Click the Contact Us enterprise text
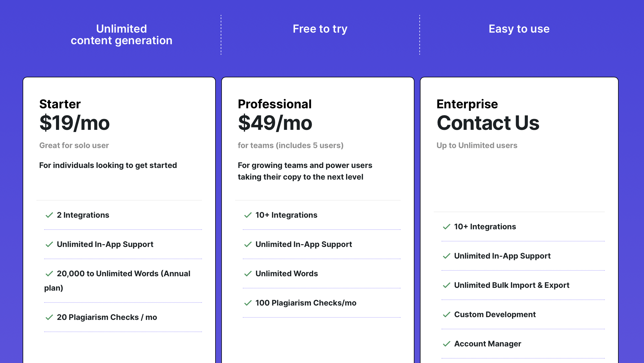This screenshot has height=363, width=644. pos(488,123)
